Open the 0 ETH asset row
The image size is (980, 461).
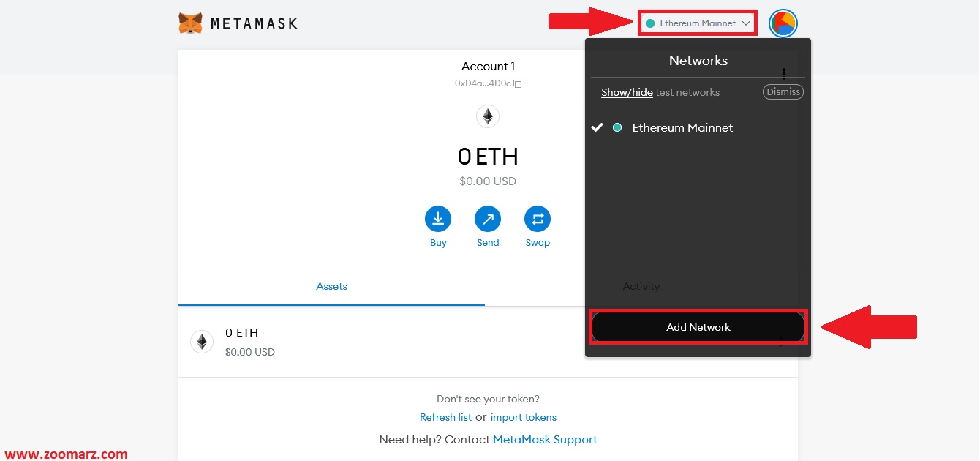[x=488, y=342]
